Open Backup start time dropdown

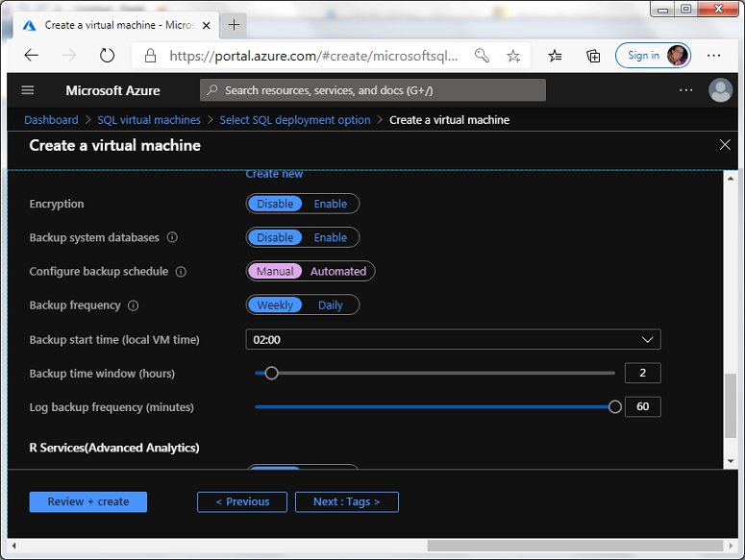pos(453,339)
